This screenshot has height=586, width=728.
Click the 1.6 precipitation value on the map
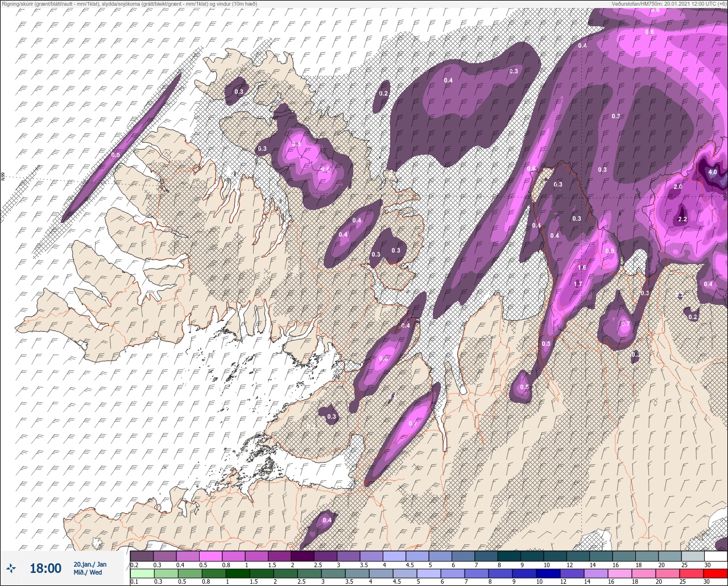pos(582,267)
